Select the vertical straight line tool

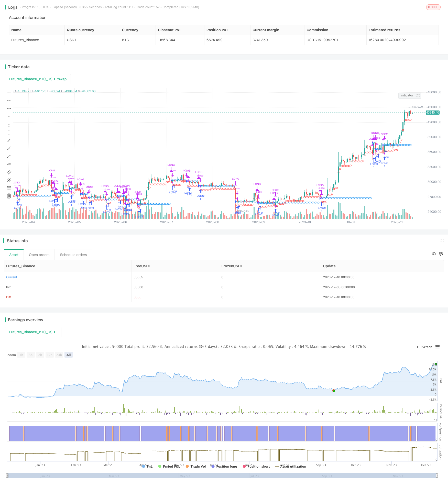pyautogui.click(x=9, y=117)
